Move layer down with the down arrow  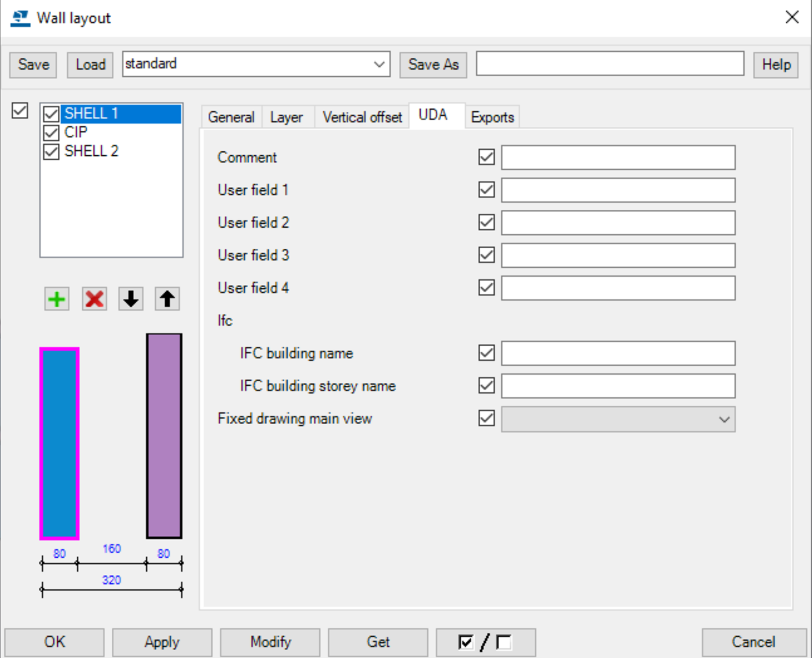[131, 299]
